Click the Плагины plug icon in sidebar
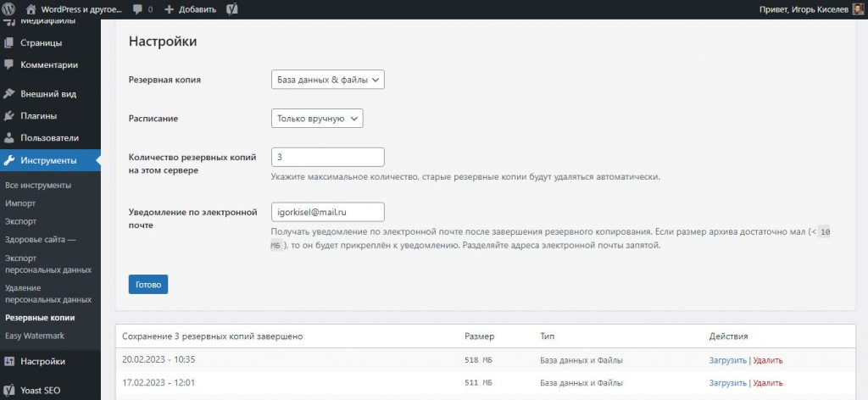868x400 pixels. pyautogui.click(x=9, y=116)
